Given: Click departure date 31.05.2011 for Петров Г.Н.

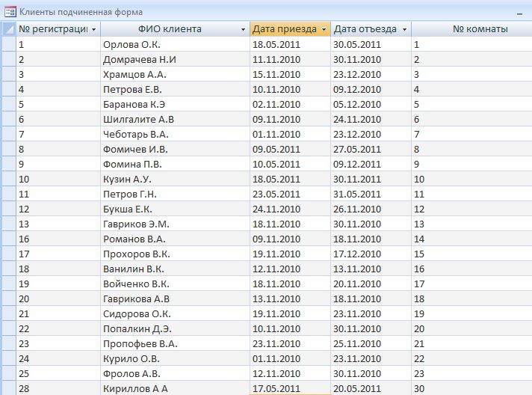Looking at the screenshot, I should 371,194.
